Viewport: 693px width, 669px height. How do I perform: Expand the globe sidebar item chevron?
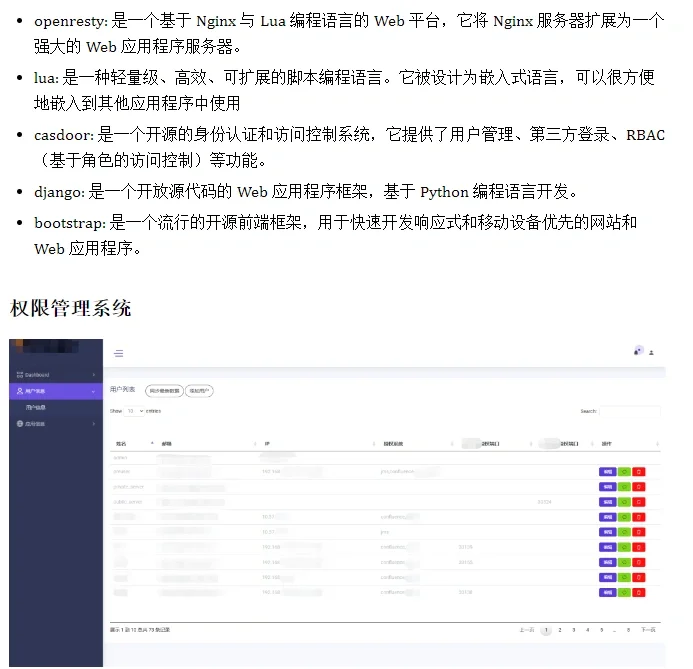[x=94, y=424]
